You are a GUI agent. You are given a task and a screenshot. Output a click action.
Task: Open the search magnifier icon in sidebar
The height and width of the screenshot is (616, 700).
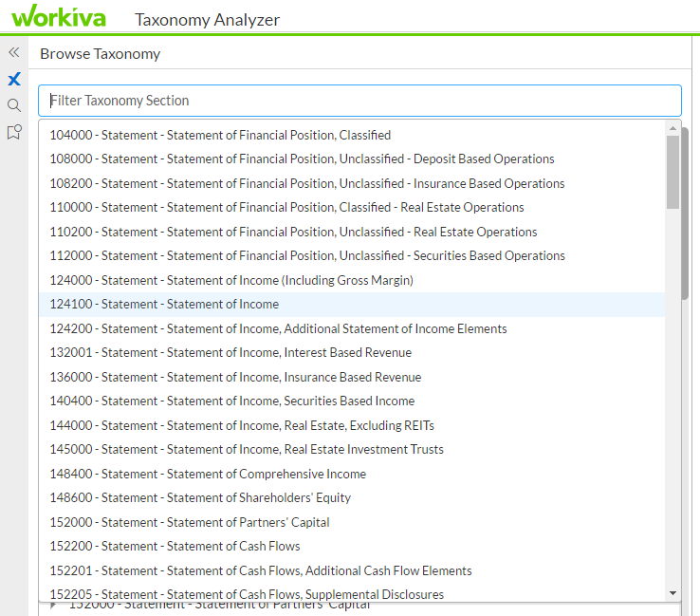[x=14, y=105]
